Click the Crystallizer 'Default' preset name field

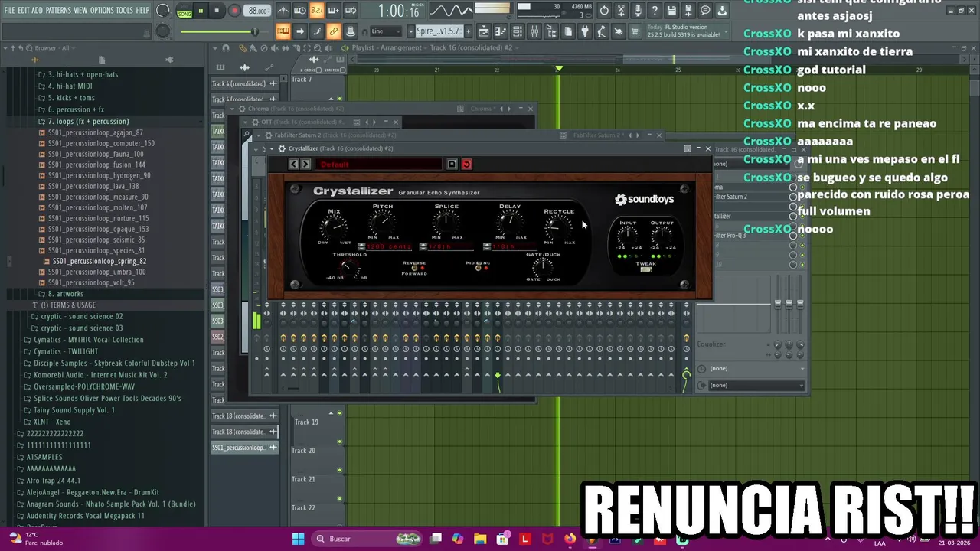378,164
